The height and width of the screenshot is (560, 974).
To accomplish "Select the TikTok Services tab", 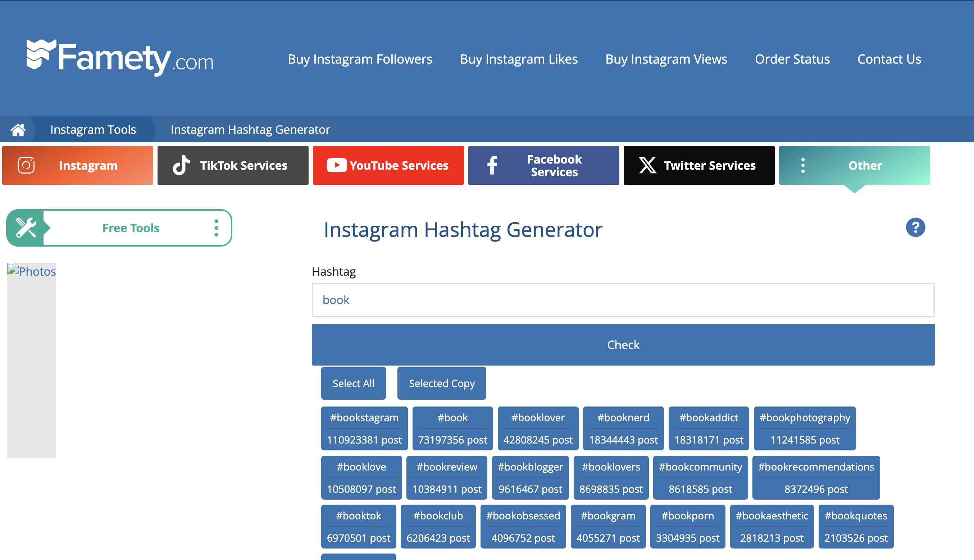I will tap(233, 165).
